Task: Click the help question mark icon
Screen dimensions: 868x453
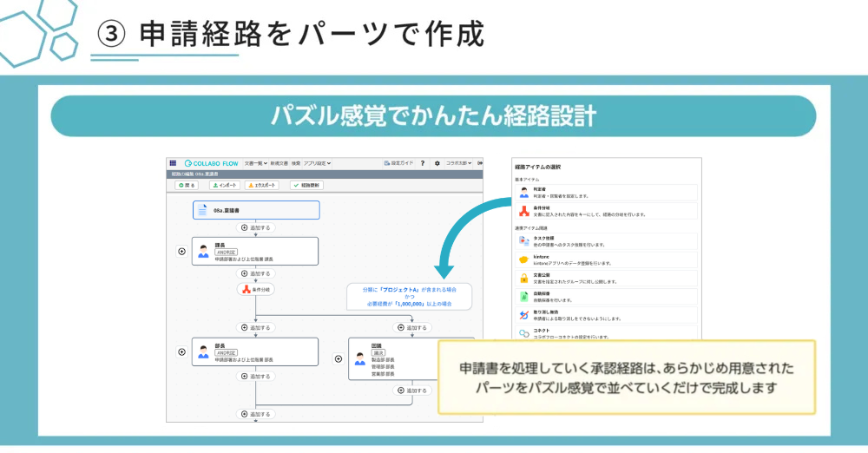Action: pyautogui.click(x=423, y=163)
